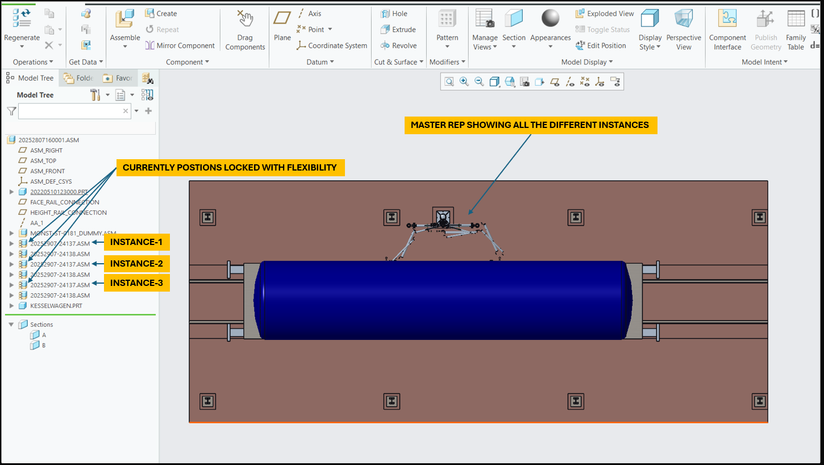Expand the KESSELWAGEN.PRT tree node

pyautogui.click(x=10, y=306)
